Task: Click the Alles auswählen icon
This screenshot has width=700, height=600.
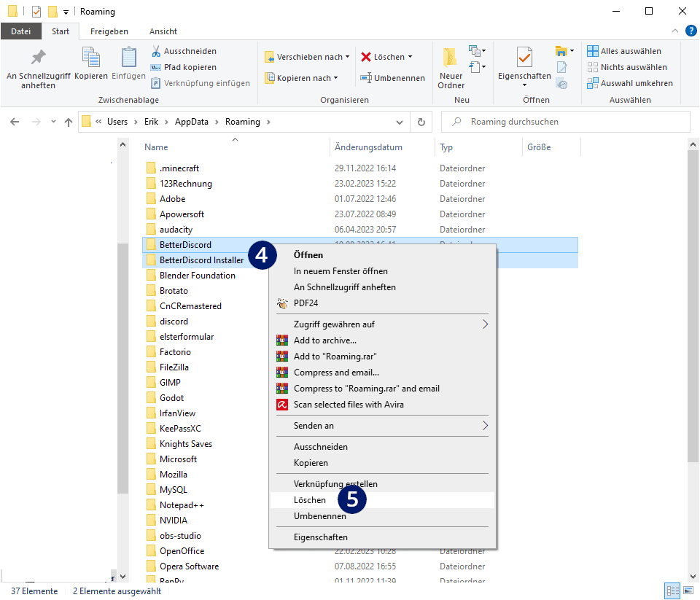Action: tap(592, 51)
